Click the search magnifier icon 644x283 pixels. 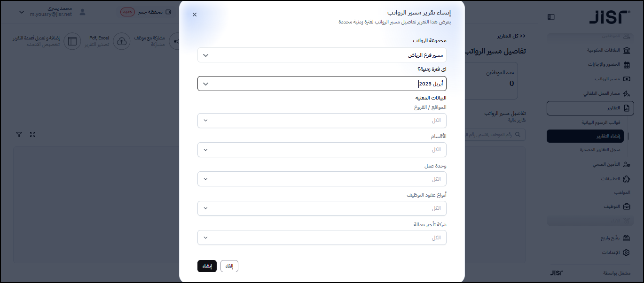click(x=518, y=135)
